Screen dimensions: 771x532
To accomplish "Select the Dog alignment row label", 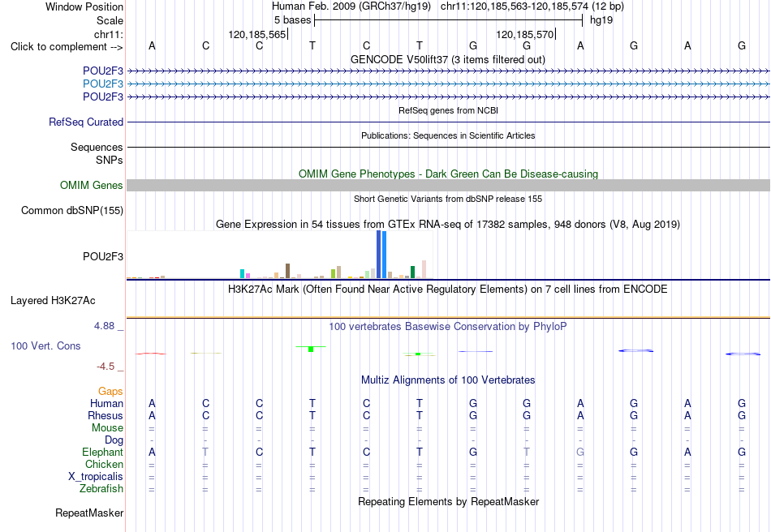I will (114, 440).
